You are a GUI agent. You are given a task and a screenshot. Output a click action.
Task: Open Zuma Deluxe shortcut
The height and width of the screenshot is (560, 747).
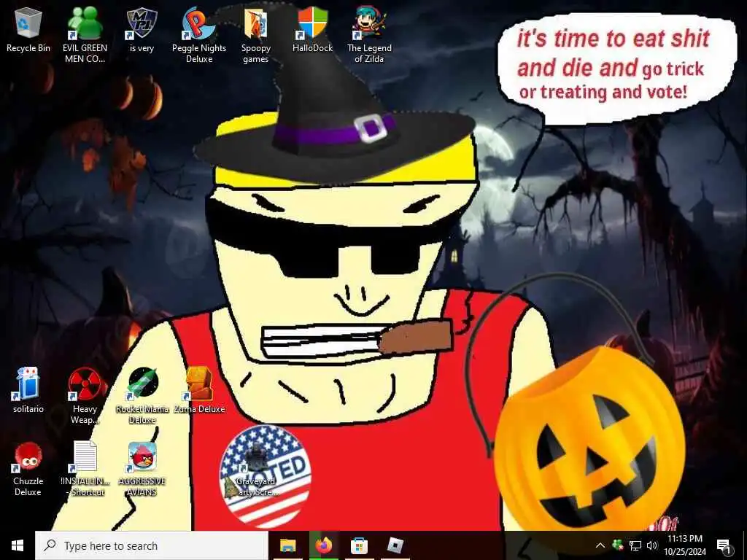point(199,391)
